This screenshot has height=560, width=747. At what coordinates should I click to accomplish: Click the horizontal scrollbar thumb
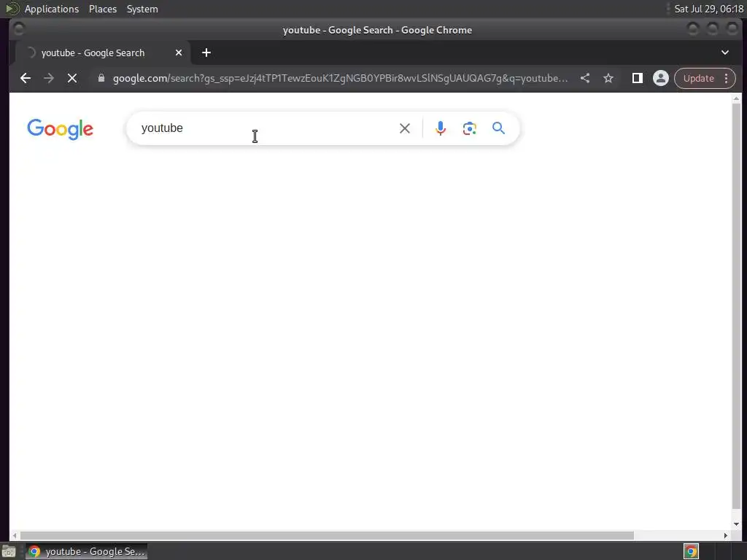point(327,535)
